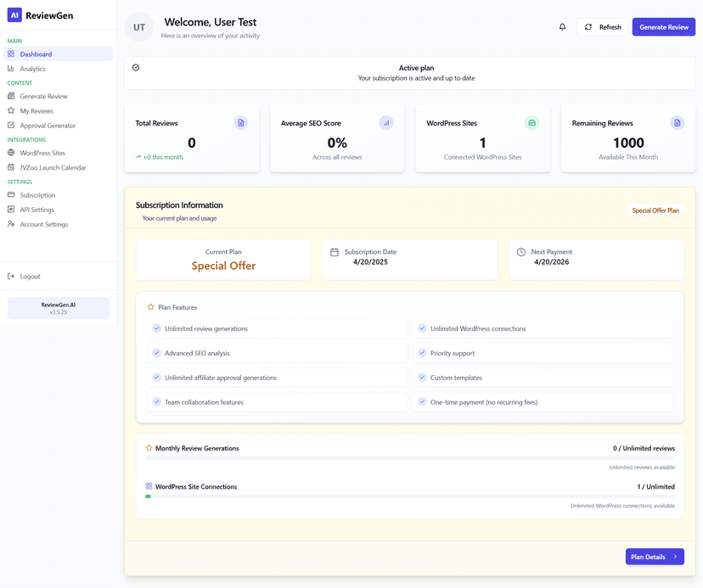
Task: Click the Plan Features star icon
Action: tap(151, 307)
